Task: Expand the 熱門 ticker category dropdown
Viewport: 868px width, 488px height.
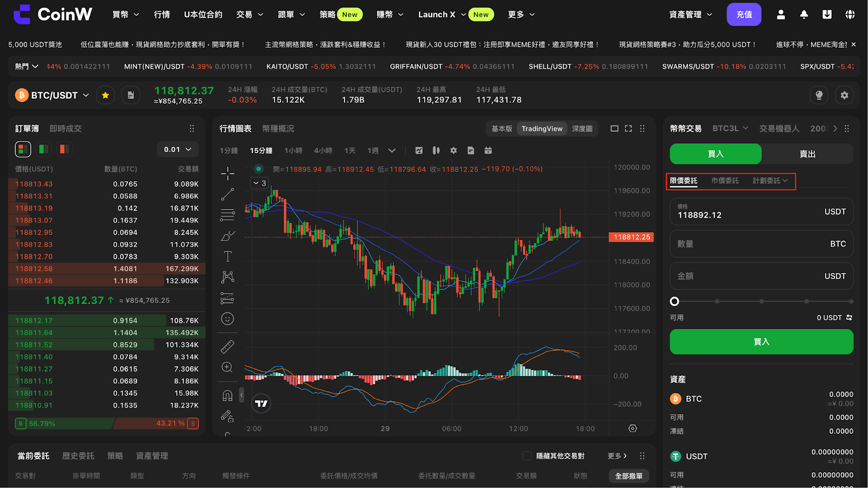Action: [x=27, y=66]
